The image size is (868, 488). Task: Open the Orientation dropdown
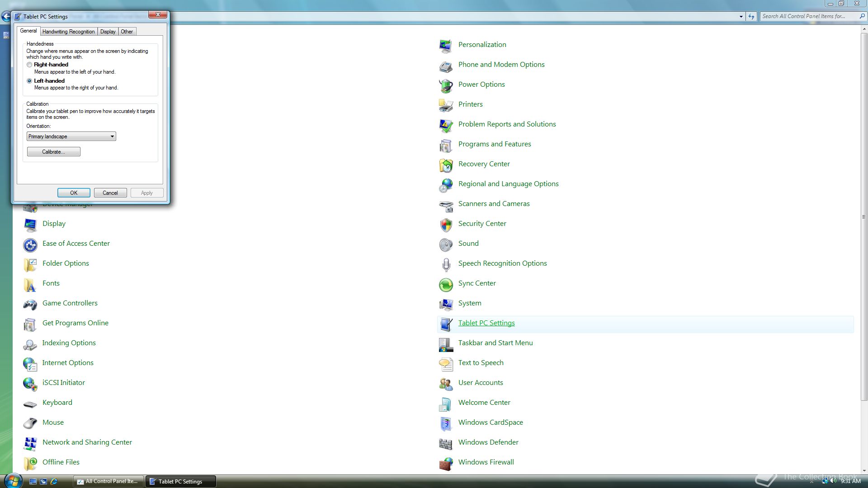71,136
